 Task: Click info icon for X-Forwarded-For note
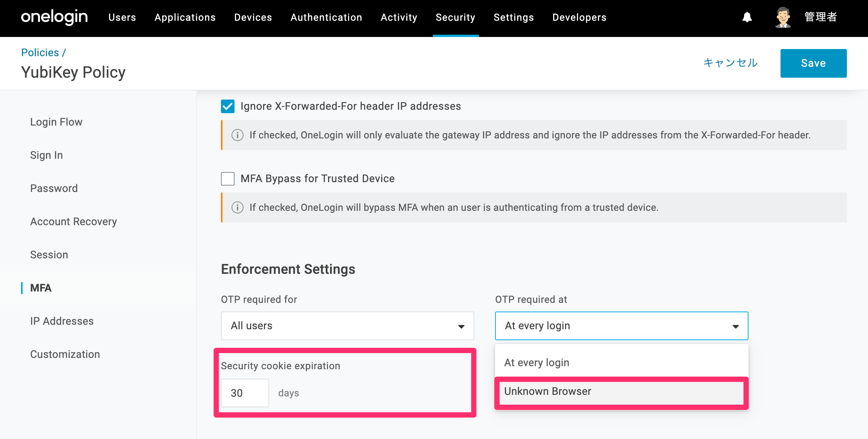(x=237, y=135)
